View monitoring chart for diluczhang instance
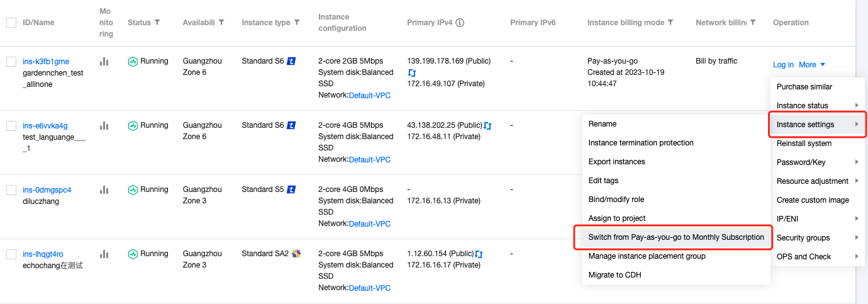 (104, 190)
